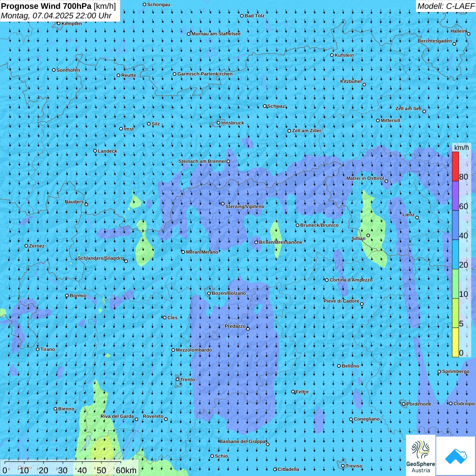Viewport: 476px width, 476px height.
Task: Select the Matrei in Osttirol label
Action: pyautogui.click(x=365, y=178)
